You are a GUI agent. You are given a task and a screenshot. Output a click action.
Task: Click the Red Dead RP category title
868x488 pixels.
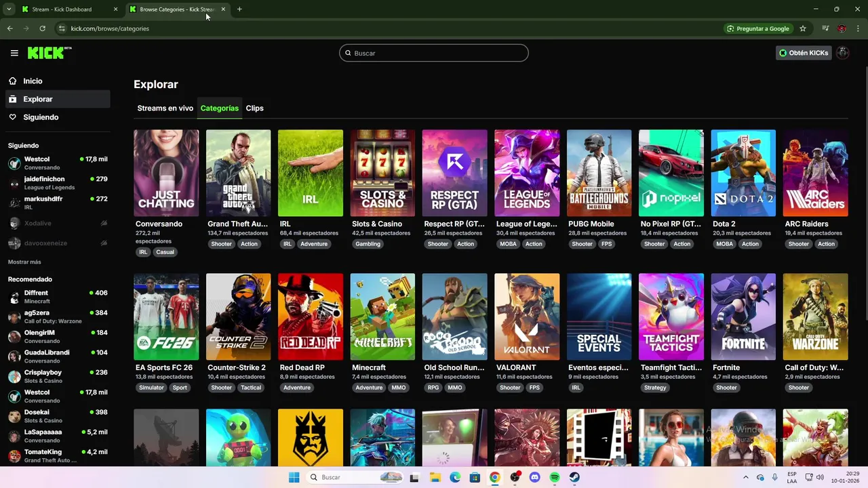tap(302, 367)
